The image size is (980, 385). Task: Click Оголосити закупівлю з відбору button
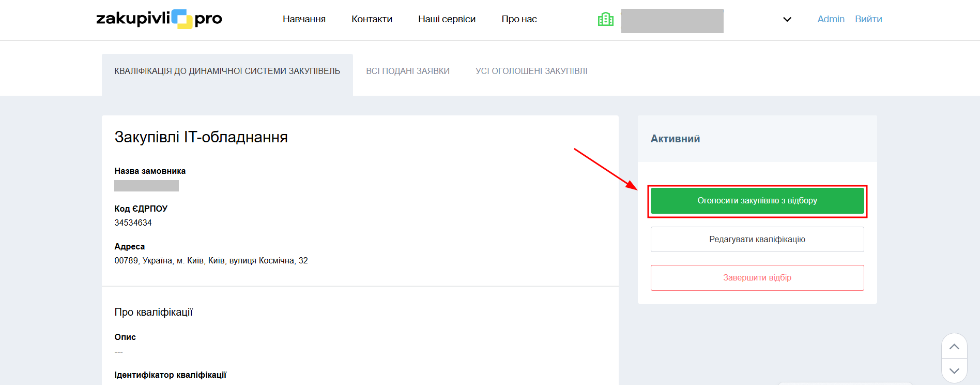757,201
